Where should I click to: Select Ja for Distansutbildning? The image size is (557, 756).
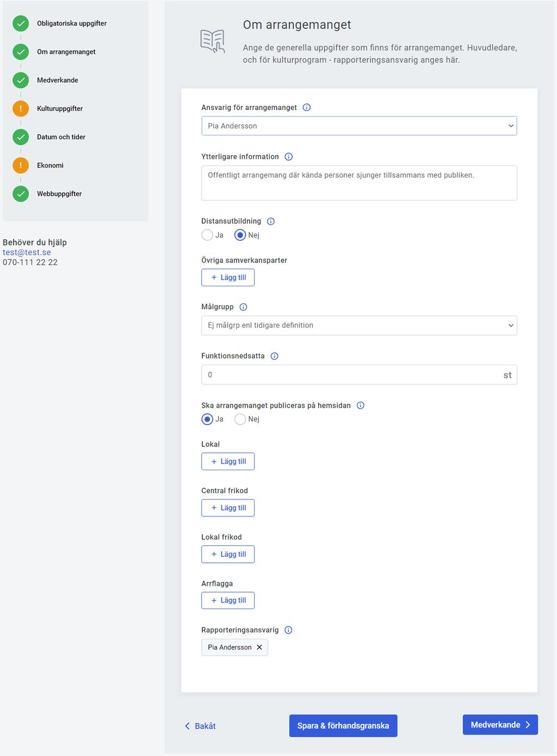(x=207, y=235)
